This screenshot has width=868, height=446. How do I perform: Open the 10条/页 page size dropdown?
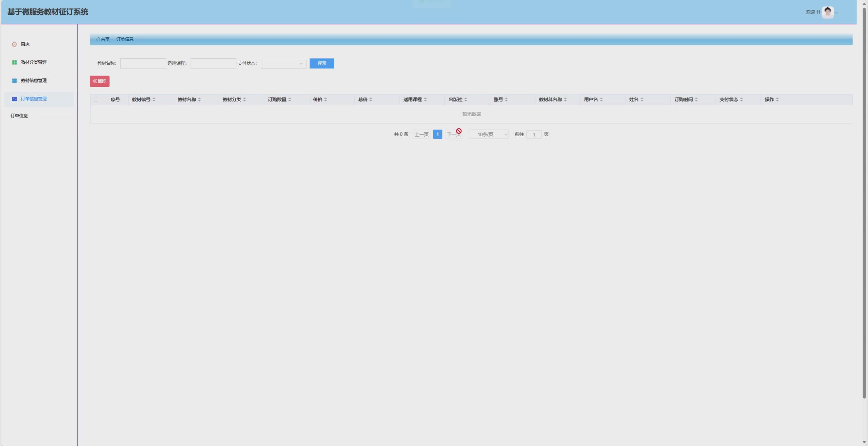coord(488,135)
